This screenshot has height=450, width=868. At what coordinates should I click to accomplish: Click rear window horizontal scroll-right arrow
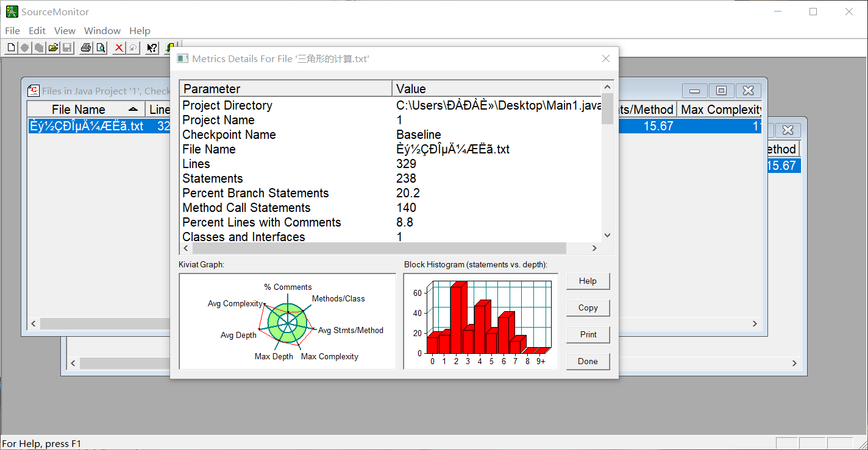tap(794, 363)
